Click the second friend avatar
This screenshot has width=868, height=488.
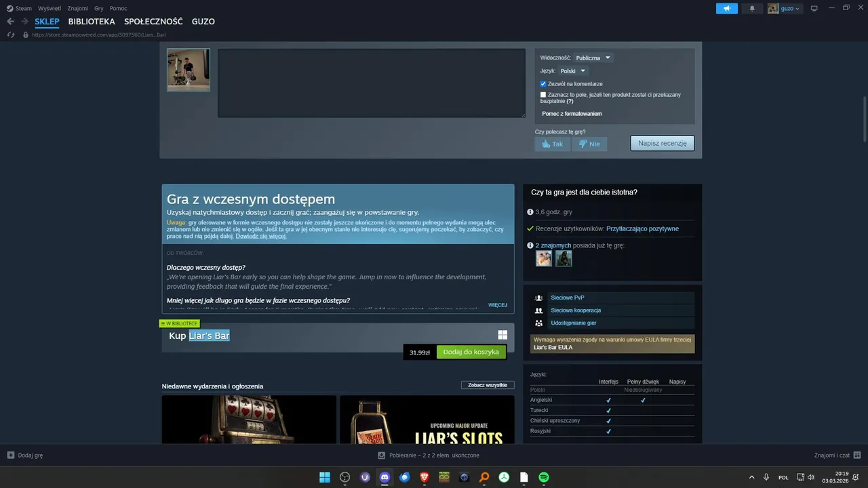(564, 258)
